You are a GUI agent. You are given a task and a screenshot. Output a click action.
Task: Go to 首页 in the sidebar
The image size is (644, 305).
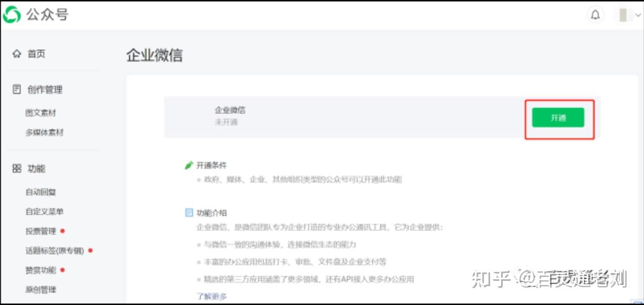36,54
